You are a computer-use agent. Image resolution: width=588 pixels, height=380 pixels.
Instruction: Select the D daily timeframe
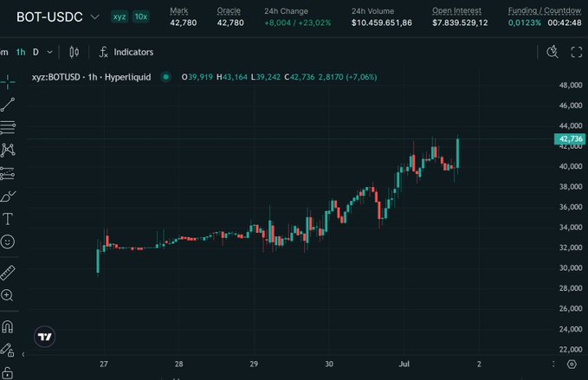[36, 52]
